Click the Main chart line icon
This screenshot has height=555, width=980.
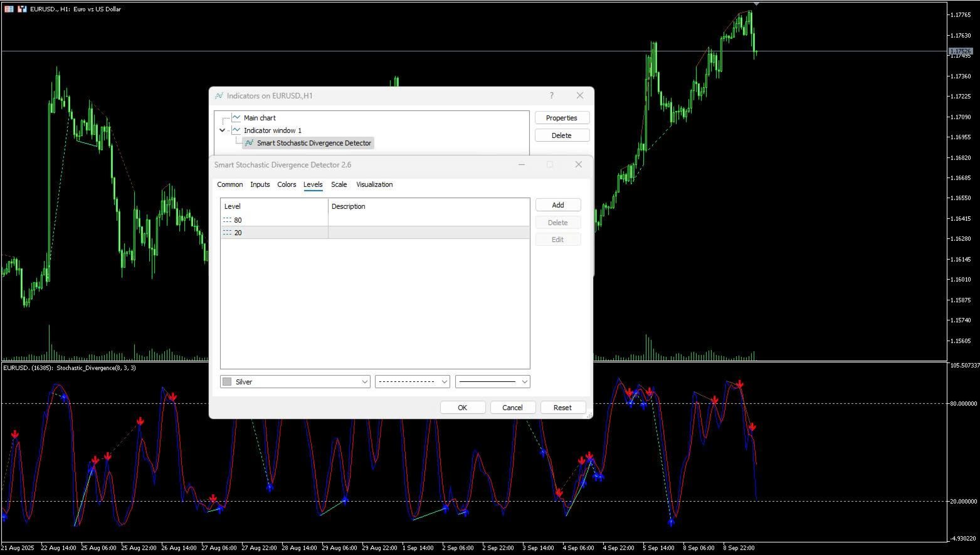pyautogui.click(x=236, y=117)
